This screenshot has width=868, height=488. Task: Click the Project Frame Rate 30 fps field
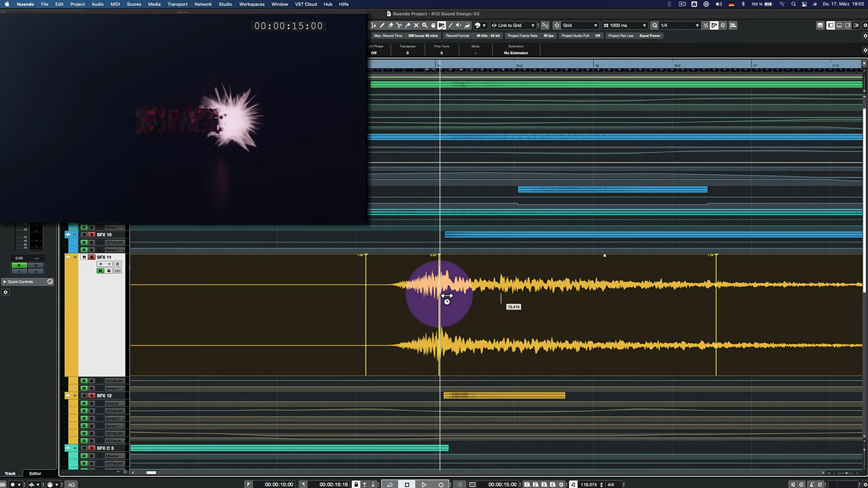(x=548, y=36)
